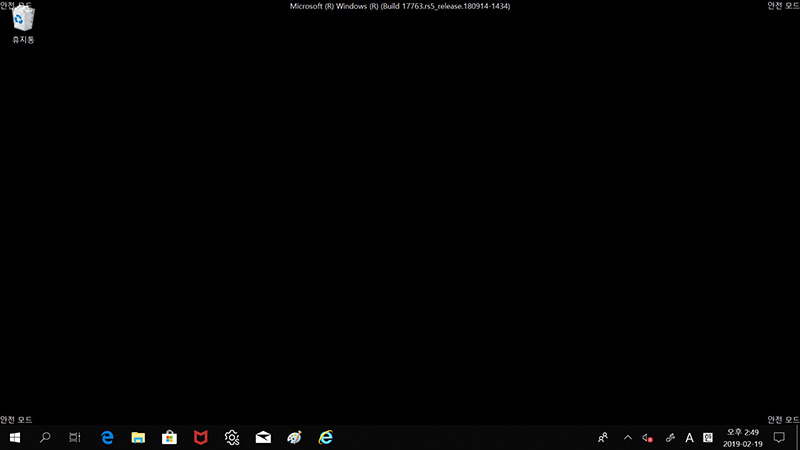The height and width of the screenshot is (450, 800).
Task: Open the Action Center notifications icon
Action: pos(780,437)
